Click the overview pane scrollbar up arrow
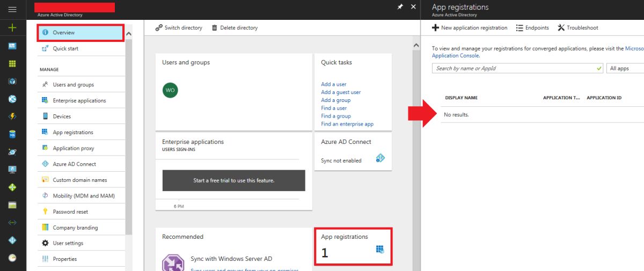Viewport: 644px width, 271px height. 415,46
